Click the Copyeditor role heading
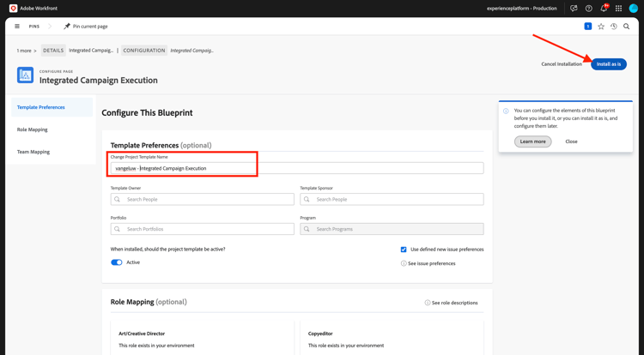 pos(320,334)
